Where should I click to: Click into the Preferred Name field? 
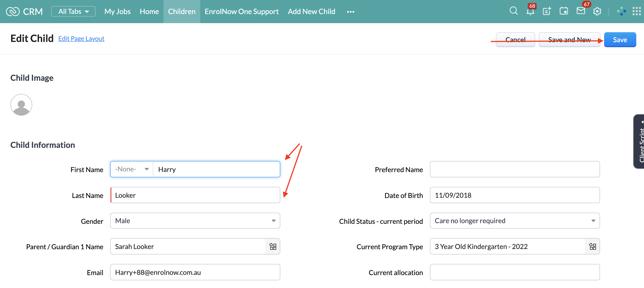click(515, 169)
